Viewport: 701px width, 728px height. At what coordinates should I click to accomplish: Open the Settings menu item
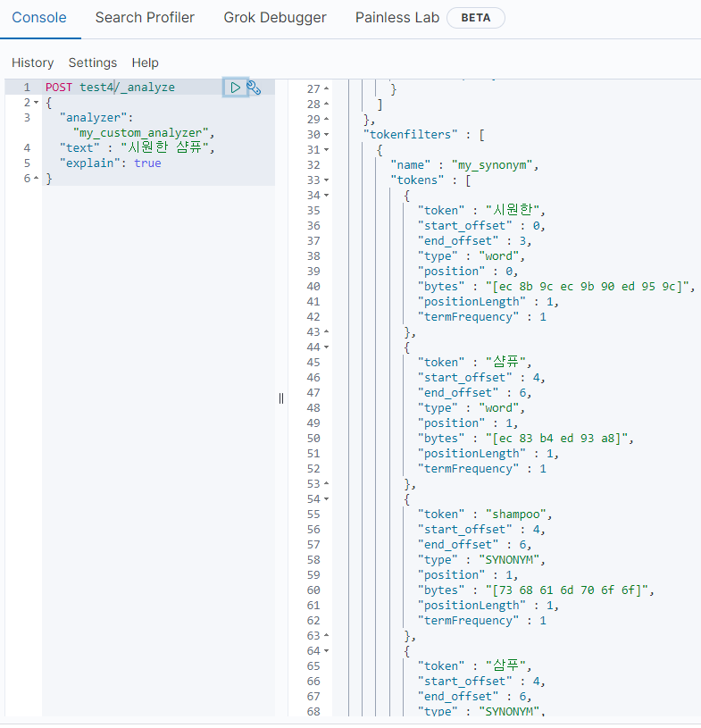click(x=92, y=63)
